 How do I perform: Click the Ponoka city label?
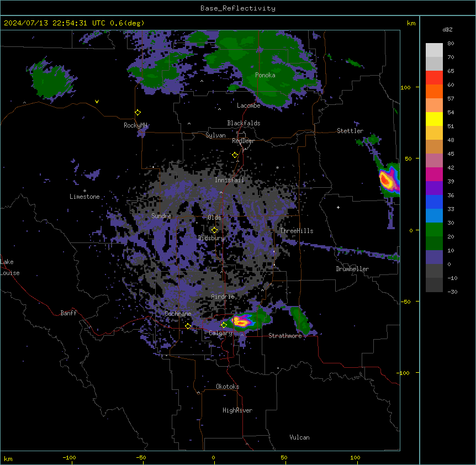coord(265,75)
